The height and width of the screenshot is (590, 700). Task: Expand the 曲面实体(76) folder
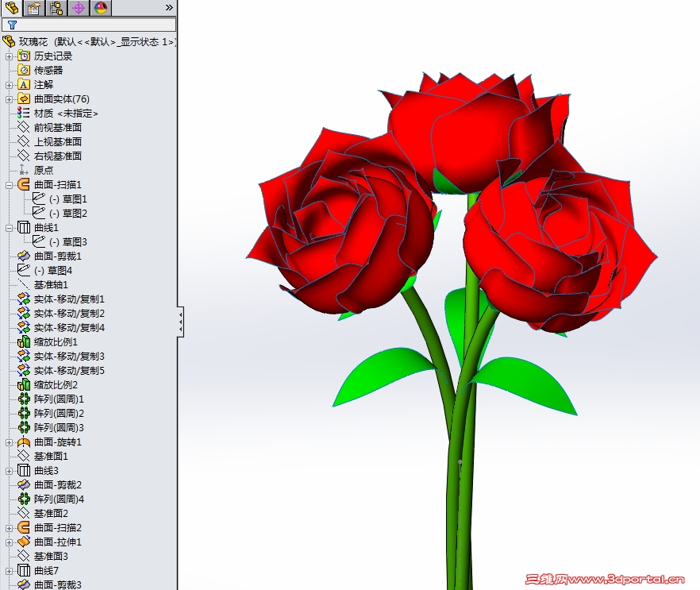pyautogui.click(x=9, y=99)
